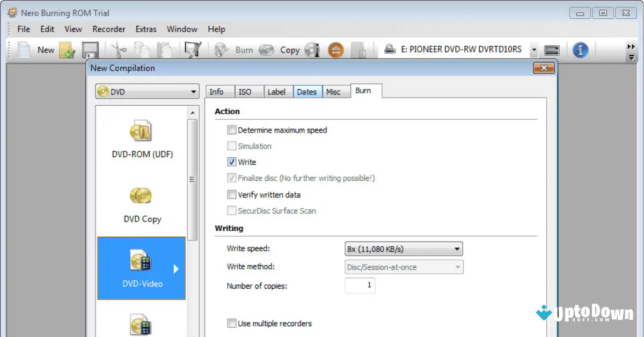Save the compilation using the floppy disk icon

pyautogui.click(x=90, y=49)
